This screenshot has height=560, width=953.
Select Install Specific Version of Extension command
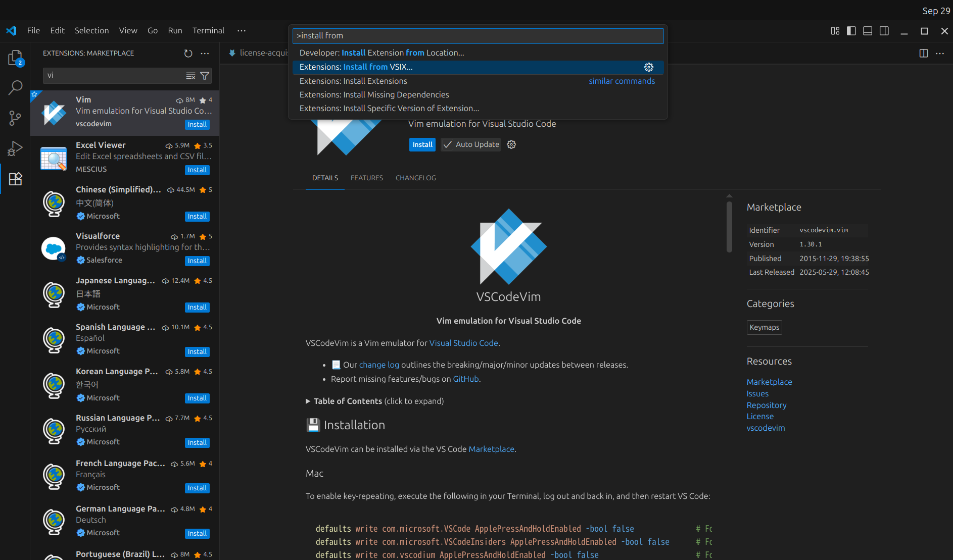click(478, 108)
